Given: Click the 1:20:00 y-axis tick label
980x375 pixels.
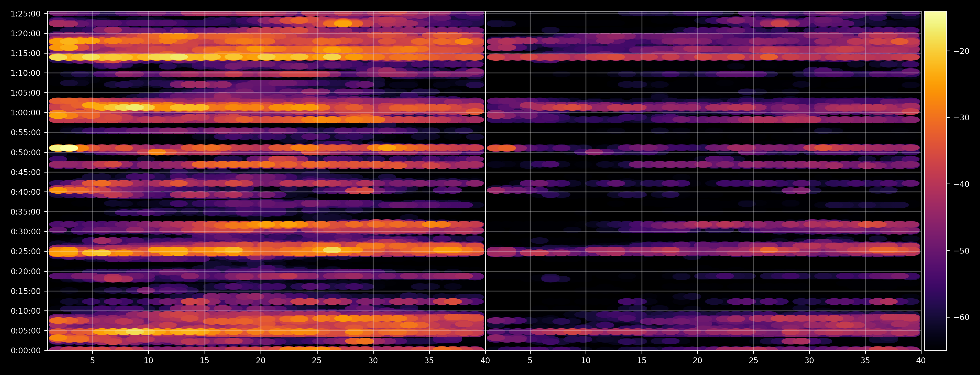Looking at the screenshot, I should 26,34.
